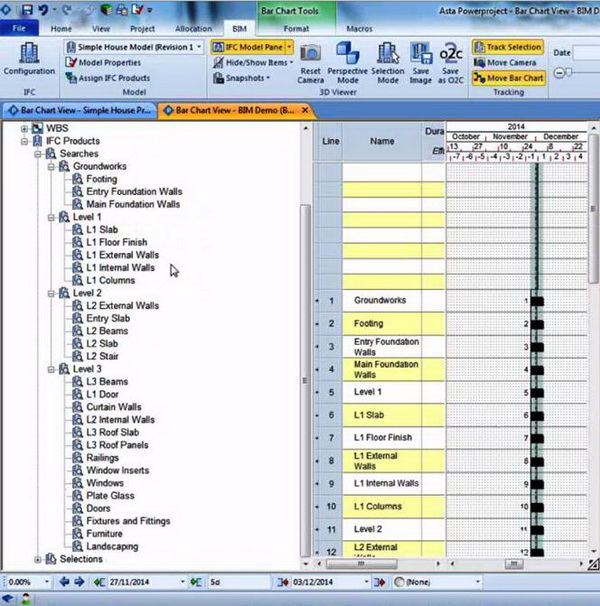Open the Simple House Model revision dropdown
The image size is (600, 606).
coord(199,47)
